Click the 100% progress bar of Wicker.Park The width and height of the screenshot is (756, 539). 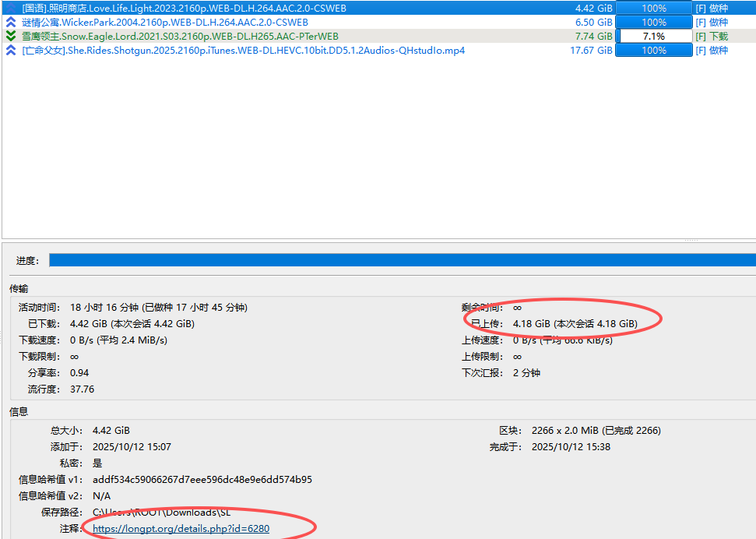tap(654, 22)
